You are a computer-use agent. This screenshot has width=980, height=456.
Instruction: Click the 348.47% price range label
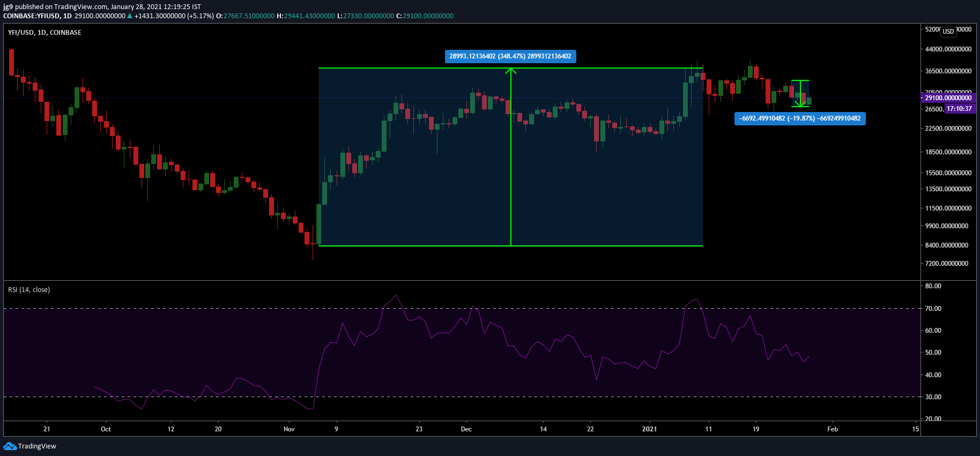pos(510,56)
